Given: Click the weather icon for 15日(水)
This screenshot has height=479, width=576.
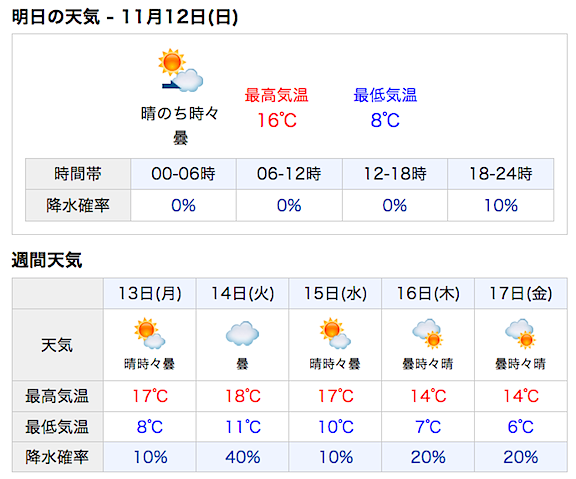Looking at the screenshot, I should (335, 333).
